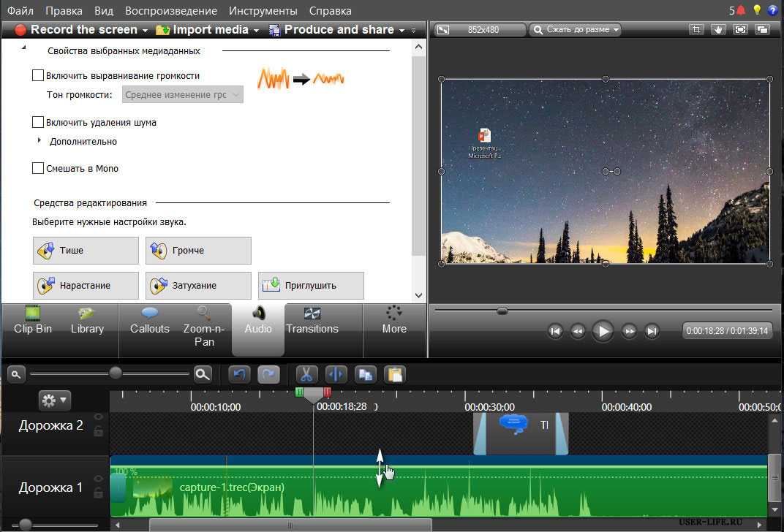Open Produce and share dropdown arrow
784x532 pixels.
[x=402, y=31]
